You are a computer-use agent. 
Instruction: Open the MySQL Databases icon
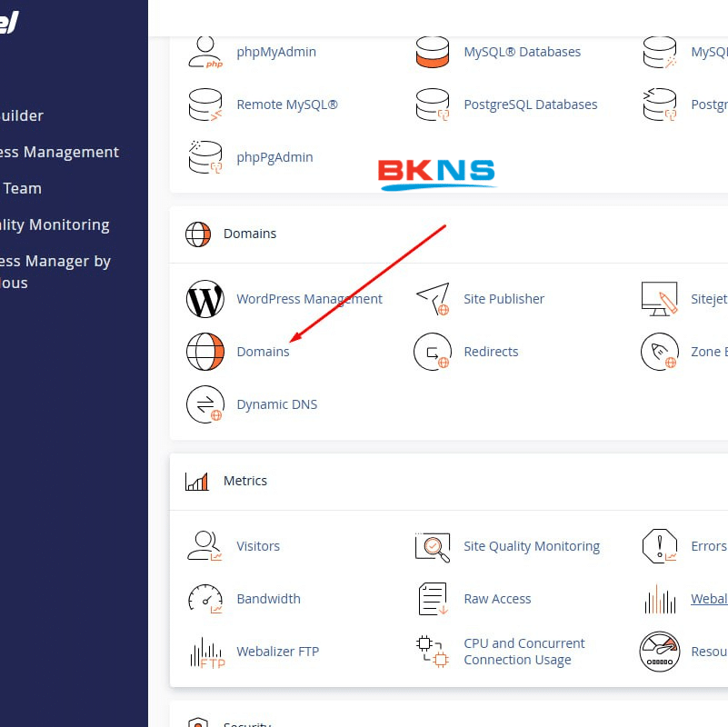(x=433, y=52)
